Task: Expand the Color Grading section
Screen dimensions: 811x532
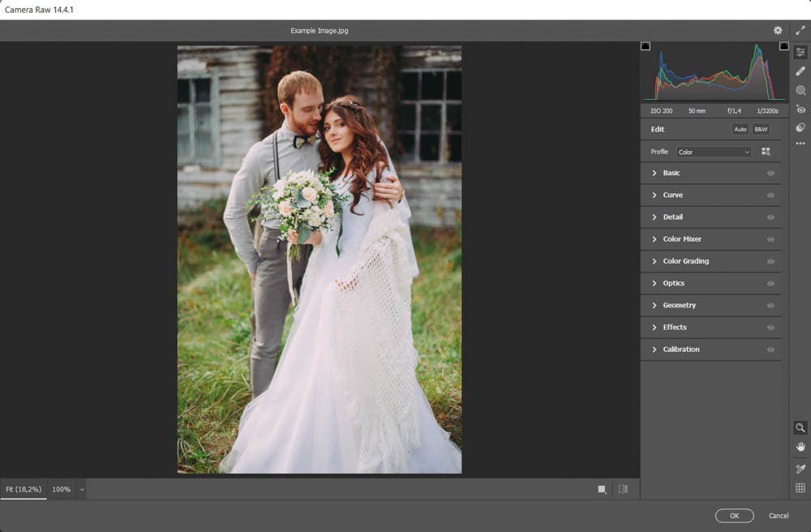Action: (685, 261)
